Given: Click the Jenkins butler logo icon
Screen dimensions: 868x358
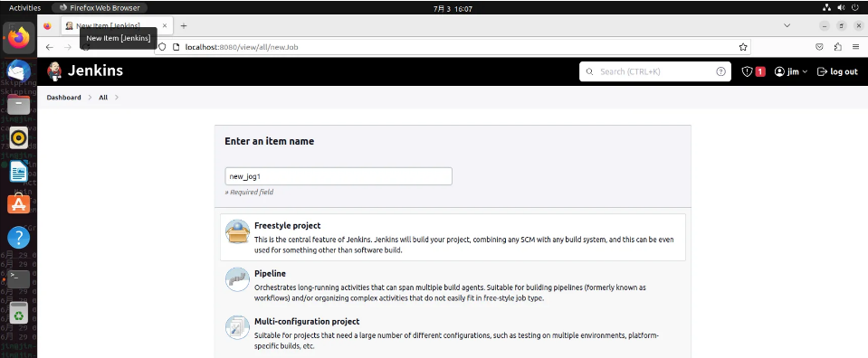Looking at the screenshot, I should click(54, 71).
